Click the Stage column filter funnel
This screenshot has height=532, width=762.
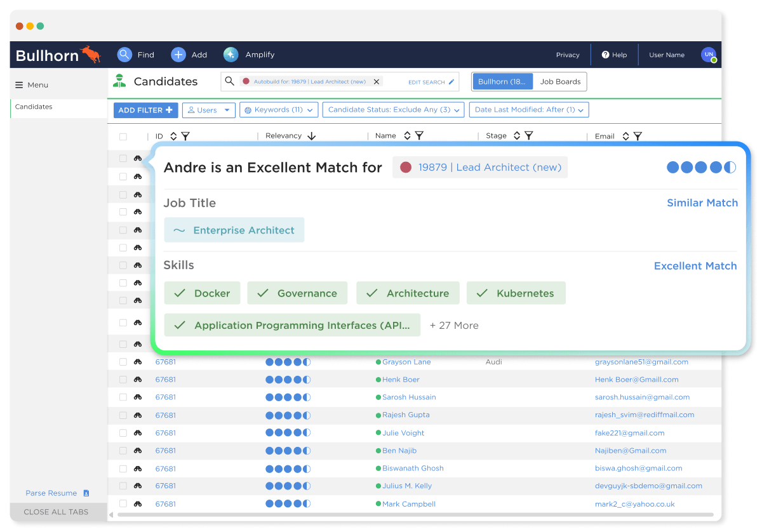(528, 136)
